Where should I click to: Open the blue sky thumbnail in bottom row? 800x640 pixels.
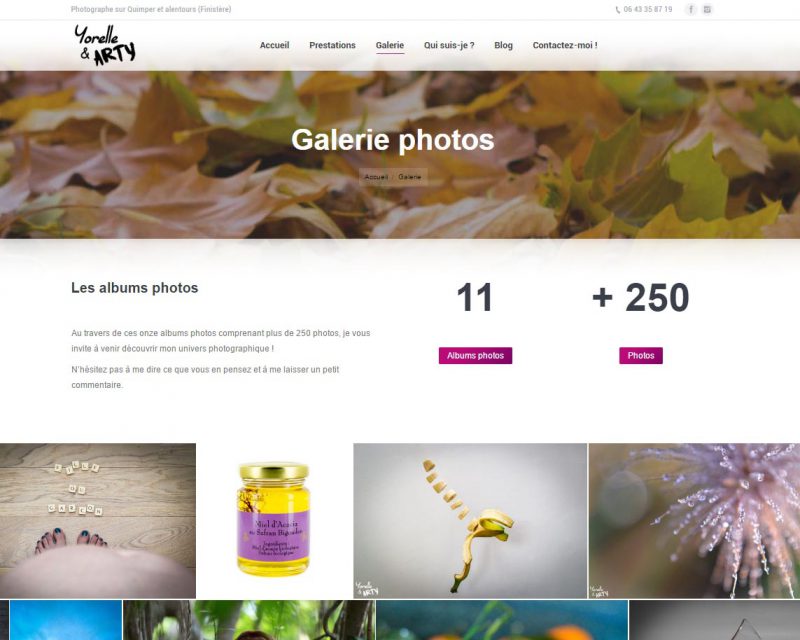point(66,620)
